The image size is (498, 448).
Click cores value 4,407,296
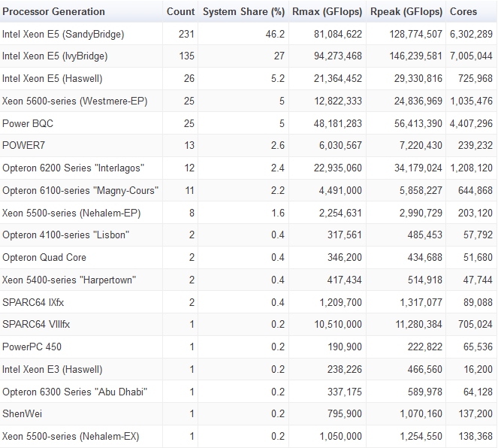[471, 123]
